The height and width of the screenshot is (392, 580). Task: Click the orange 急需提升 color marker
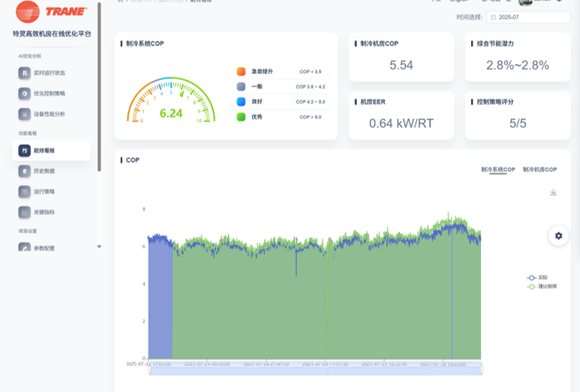240,72
